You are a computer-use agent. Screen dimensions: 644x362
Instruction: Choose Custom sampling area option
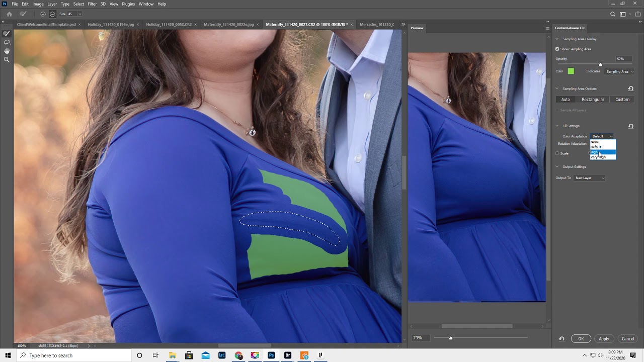point(622,100)
